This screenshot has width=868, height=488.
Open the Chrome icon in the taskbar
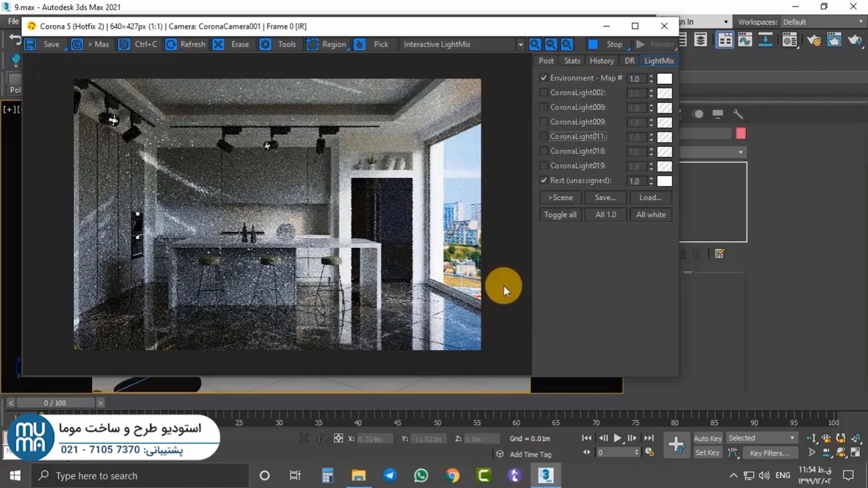pos(452,476)
